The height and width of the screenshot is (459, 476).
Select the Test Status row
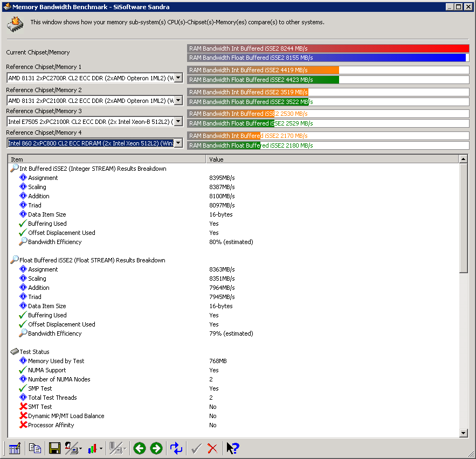coord(35,352)
